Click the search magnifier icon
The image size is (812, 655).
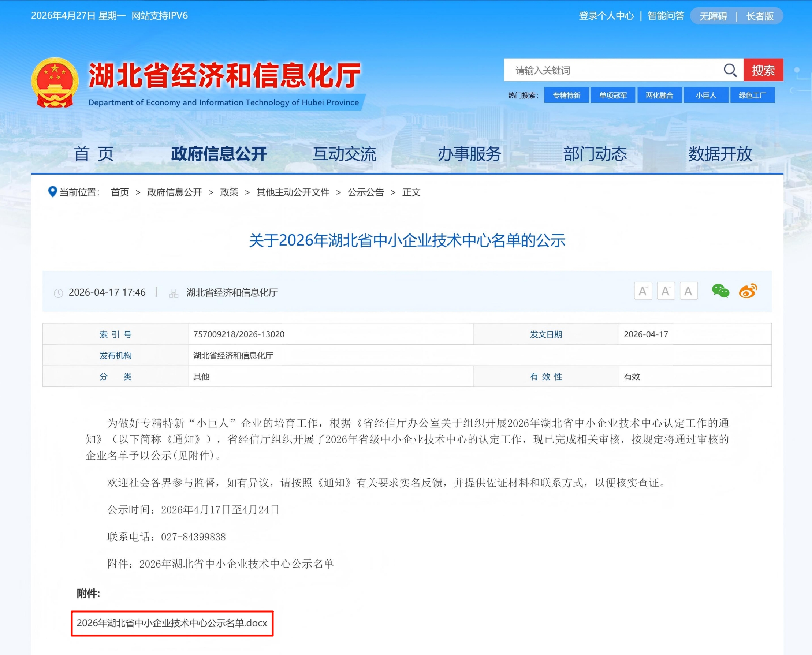click(730, 70)
